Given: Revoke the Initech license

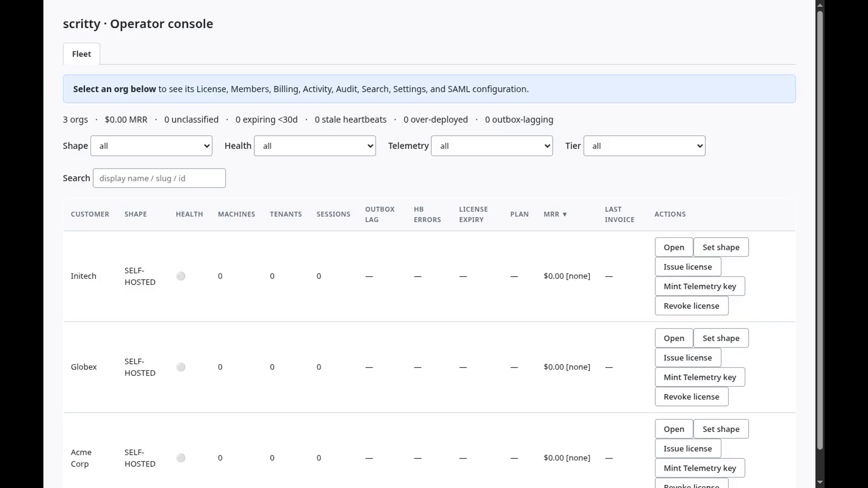Looking at the screenshot, I should (x=691, y=305).
